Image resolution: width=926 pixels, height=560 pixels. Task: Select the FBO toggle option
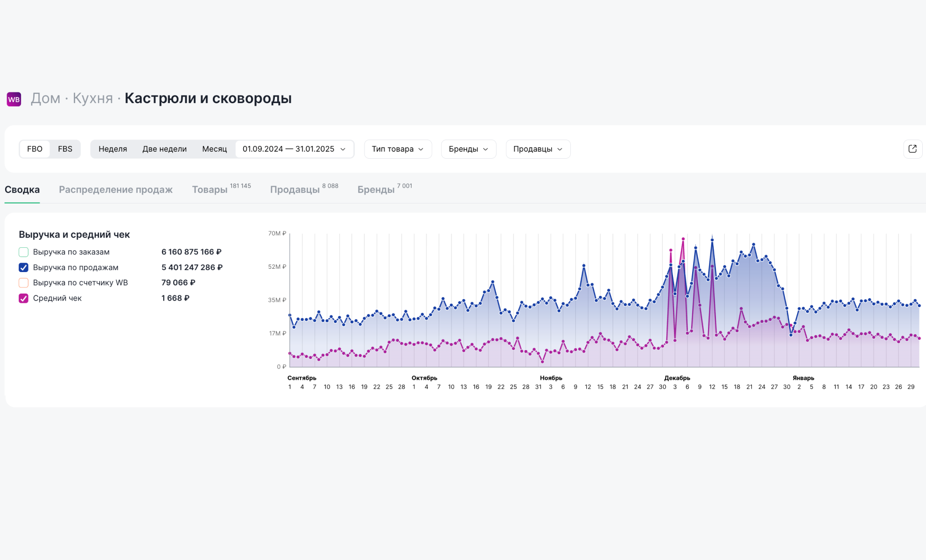point(35,149)
